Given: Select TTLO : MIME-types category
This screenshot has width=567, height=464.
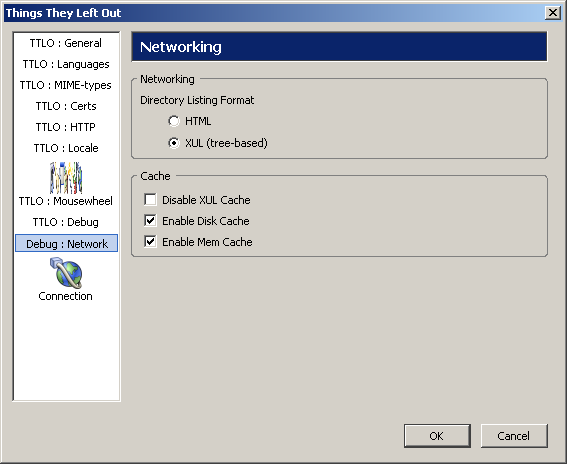Looking at the screenshot, I should (x=66, y=85).
